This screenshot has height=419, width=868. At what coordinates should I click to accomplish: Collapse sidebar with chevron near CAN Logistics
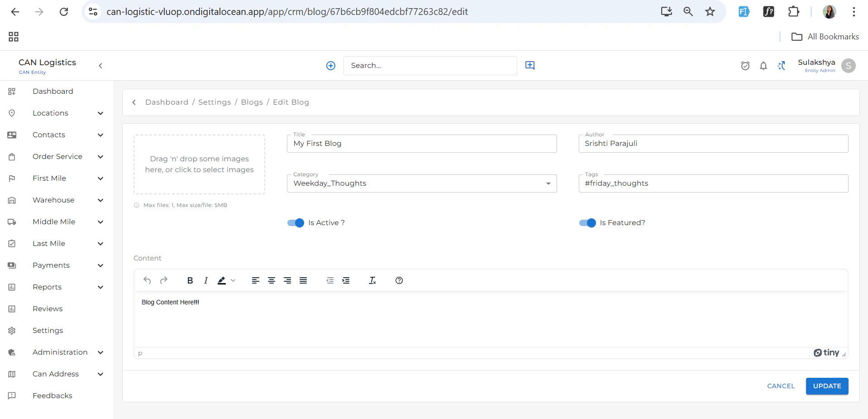click(100, 66)
